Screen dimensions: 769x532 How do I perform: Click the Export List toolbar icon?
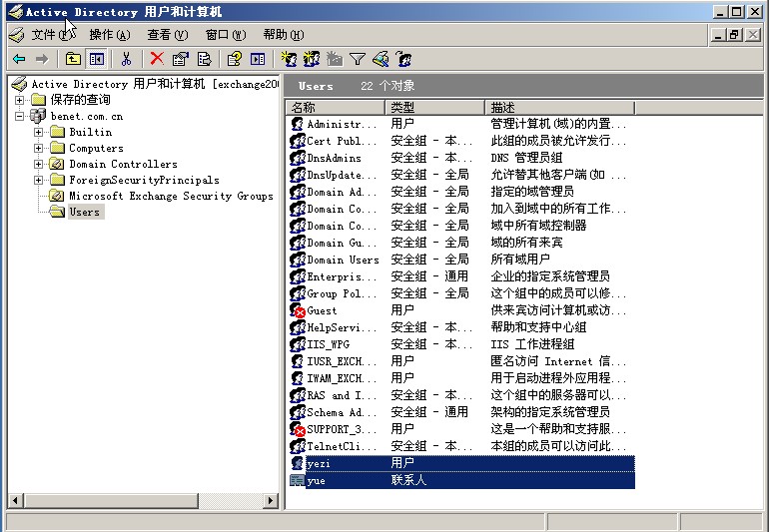(x=204, y=59)
